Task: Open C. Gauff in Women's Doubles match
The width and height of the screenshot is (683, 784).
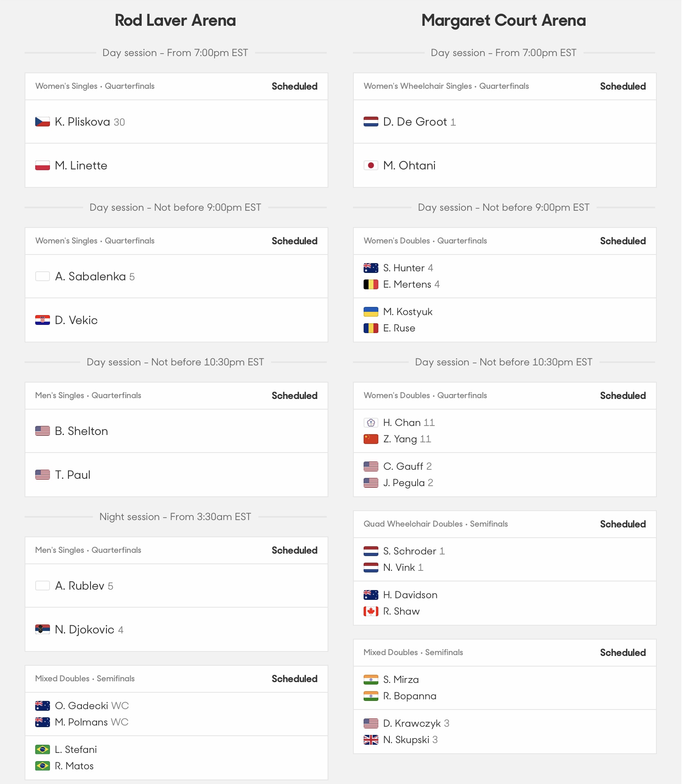Action: point(403,466)
